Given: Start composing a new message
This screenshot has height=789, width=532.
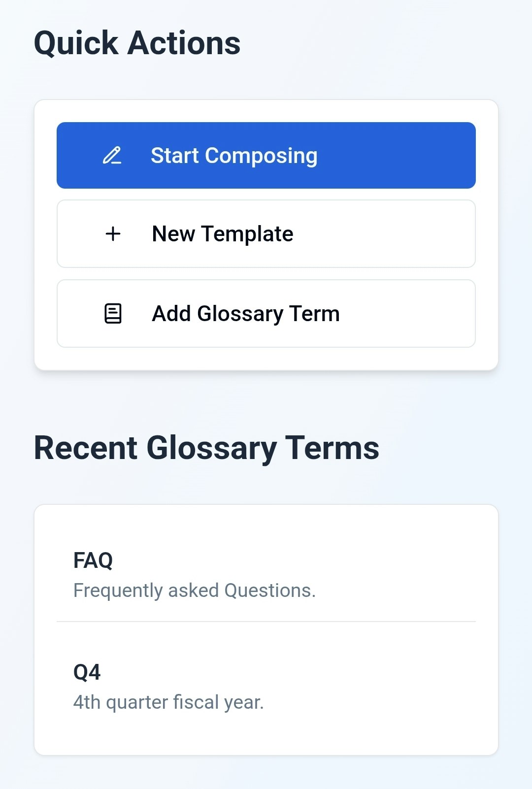Looking at the screenshot, I should [x=266, y=155].
